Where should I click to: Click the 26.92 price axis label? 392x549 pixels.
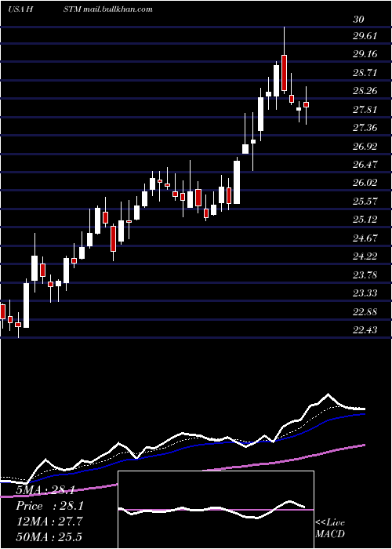click(365, 147)
